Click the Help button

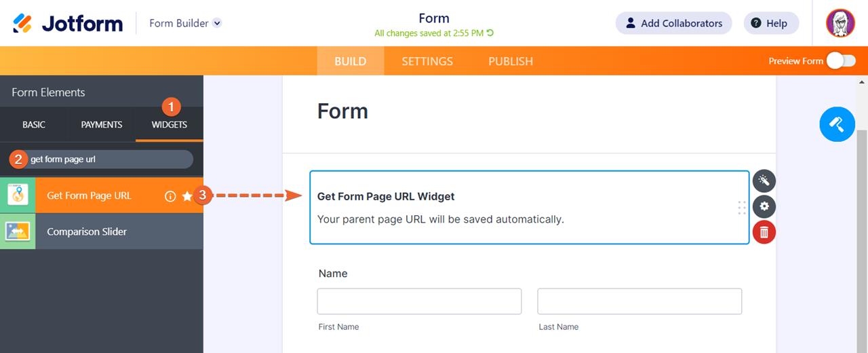coord(771,23)
